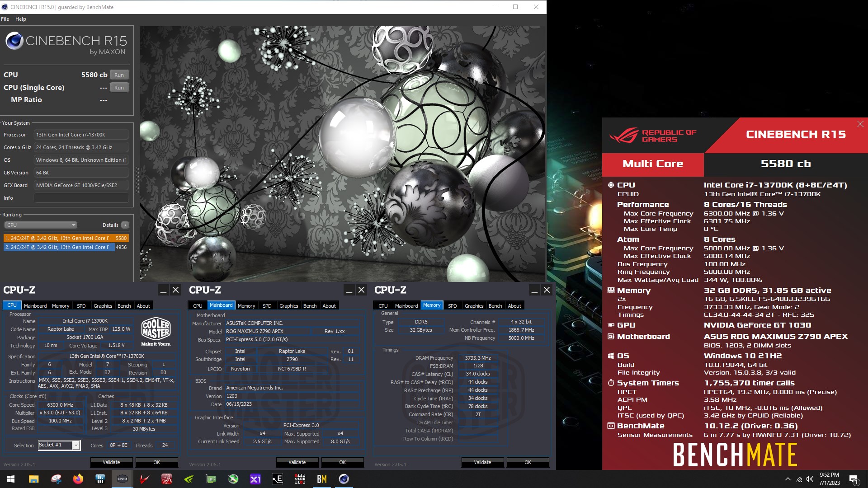This screenshot has height=488, width=868.
Task: Open SPD tab in first CPU-Z window
Action: pos(81,306)
